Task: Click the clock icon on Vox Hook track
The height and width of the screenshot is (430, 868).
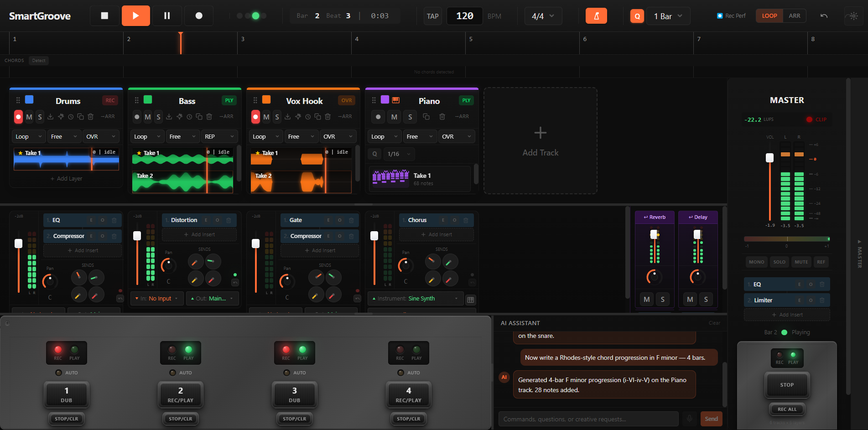Action: [308, 117]
